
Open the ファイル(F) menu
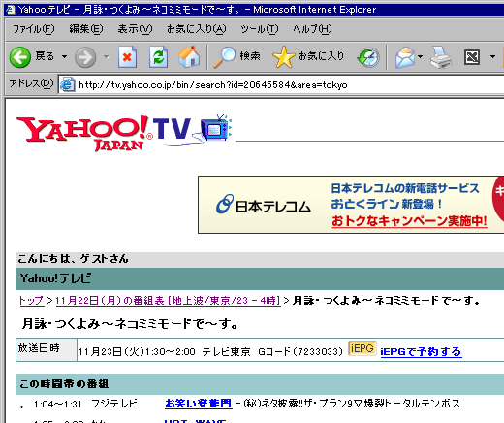click(x=34, y=29)
